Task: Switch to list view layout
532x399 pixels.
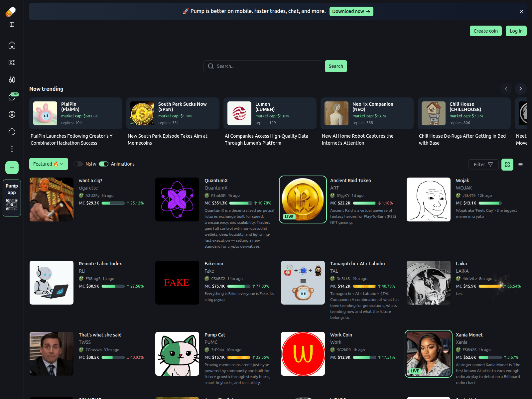Action: click(521, 165)
